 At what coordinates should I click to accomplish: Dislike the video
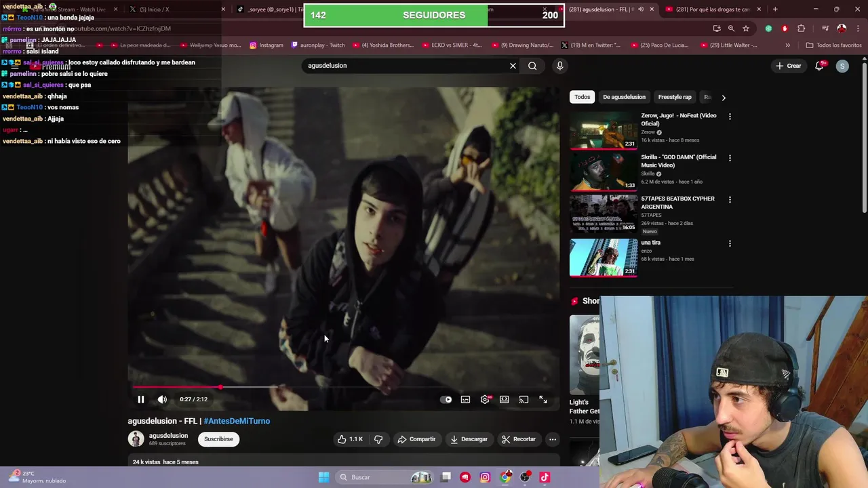[x=378, y=439]
